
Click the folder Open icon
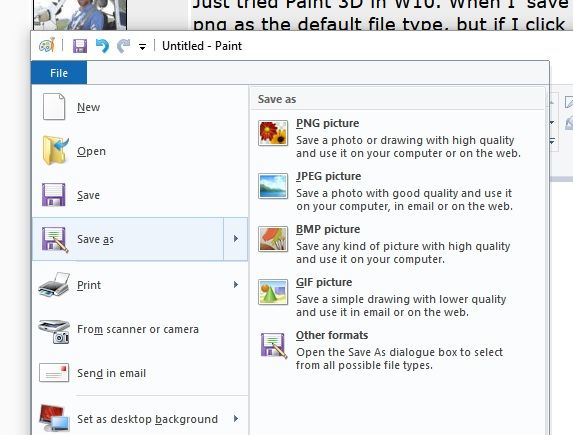pos(55,150)
